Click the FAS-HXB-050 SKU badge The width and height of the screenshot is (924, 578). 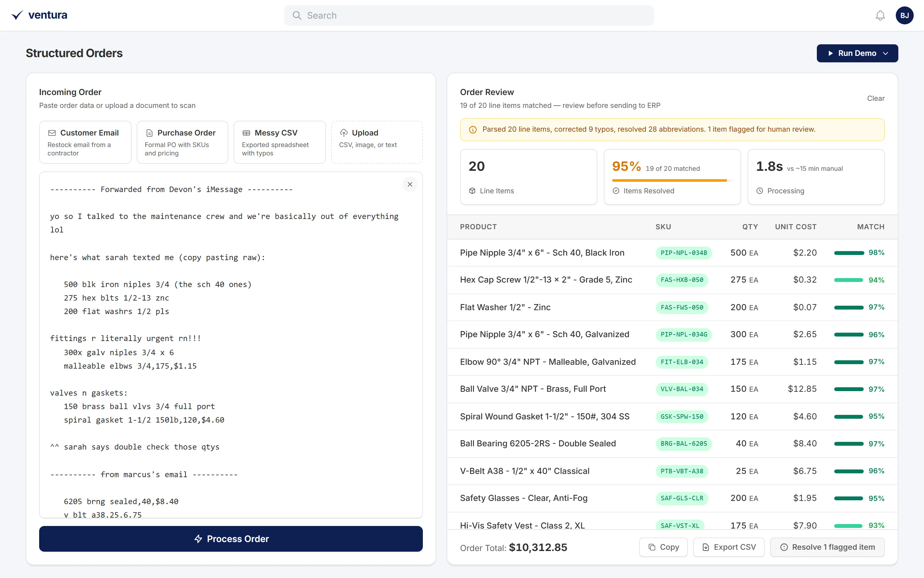(x=681, y=280)
